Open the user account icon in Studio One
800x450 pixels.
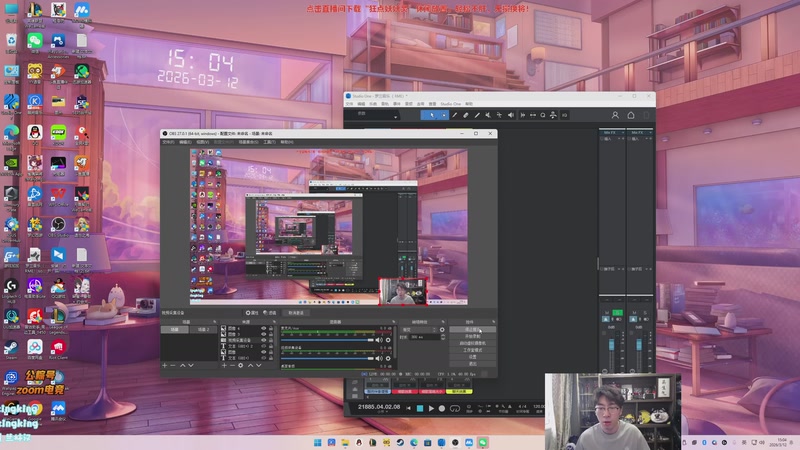(615, 115)
